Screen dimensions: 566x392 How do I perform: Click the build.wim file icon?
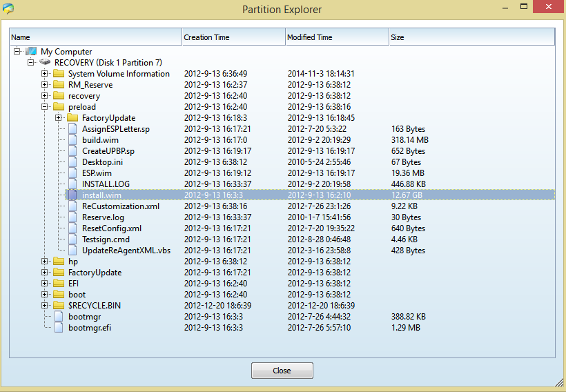point(72,140)
